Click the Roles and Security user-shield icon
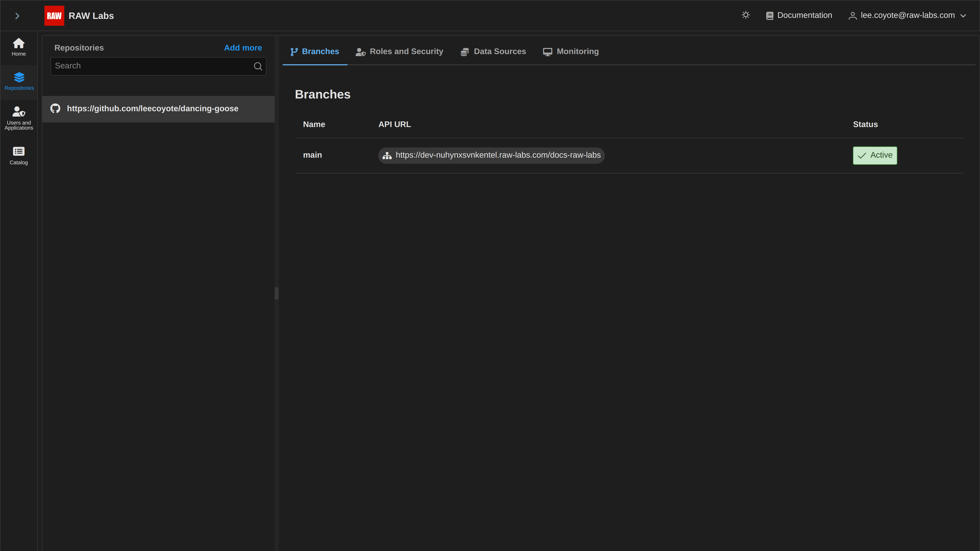980x551 pixels. 361,52
